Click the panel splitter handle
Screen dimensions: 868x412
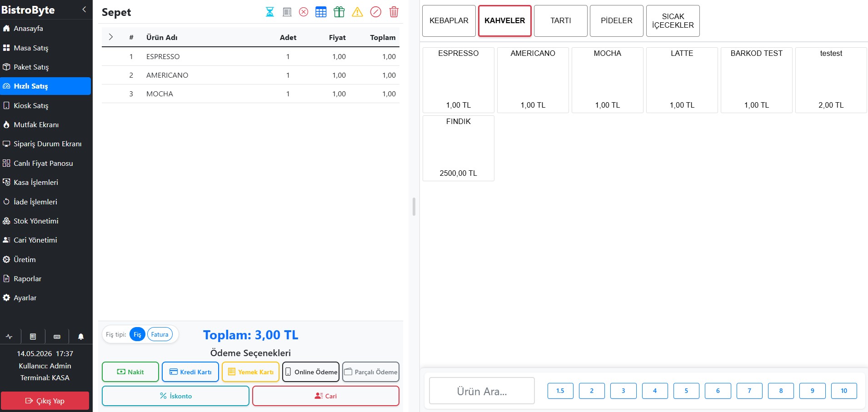click(414, 206)
